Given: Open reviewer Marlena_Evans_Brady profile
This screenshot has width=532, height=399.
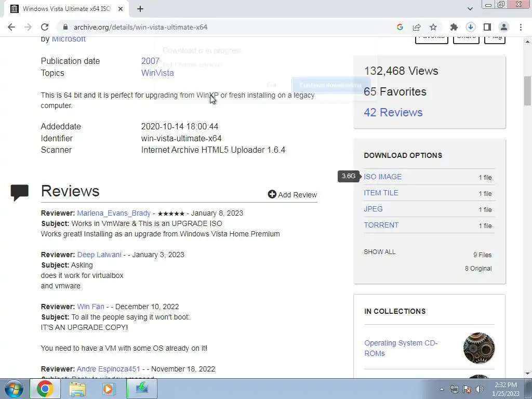Looking at the screenshot, I should click(114, 213).
